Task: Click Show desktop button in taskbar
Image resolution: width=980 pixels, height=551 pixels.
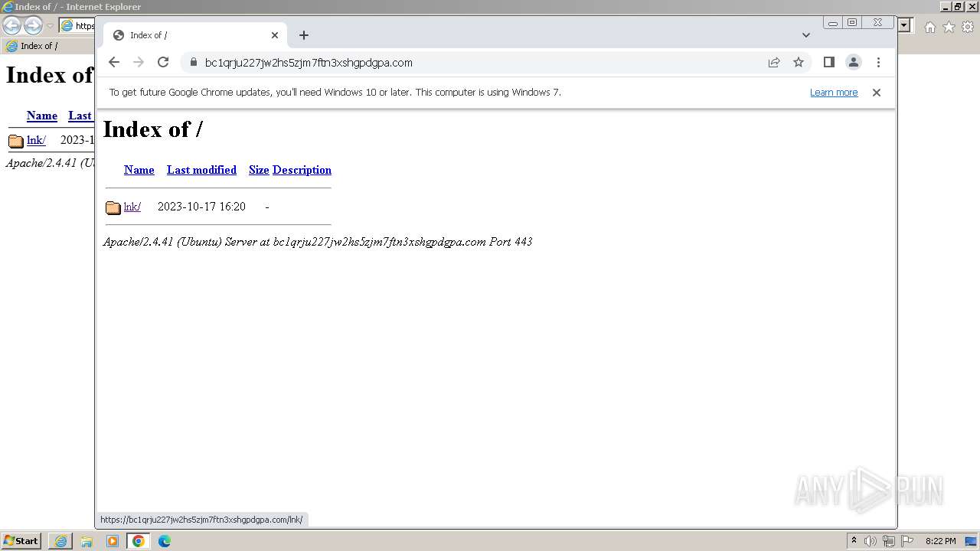Action: (x=972, y=541)
